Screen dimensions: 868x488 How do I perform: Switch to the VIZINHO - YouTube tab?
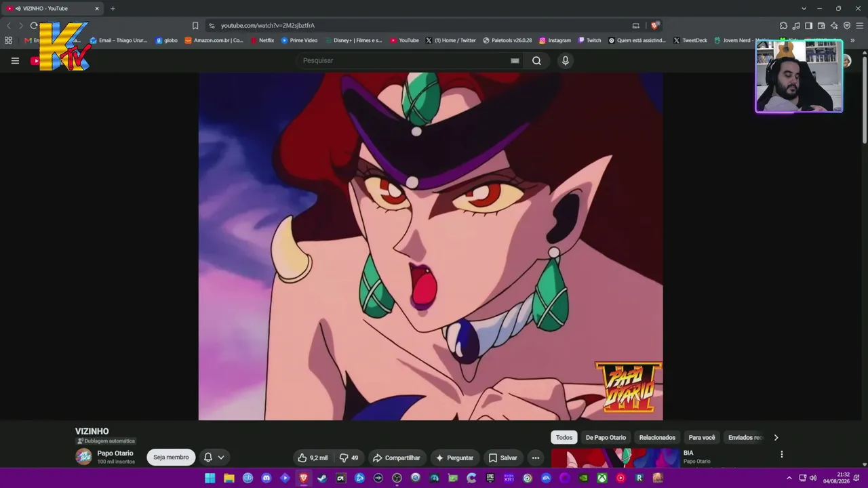coord(52,9)
